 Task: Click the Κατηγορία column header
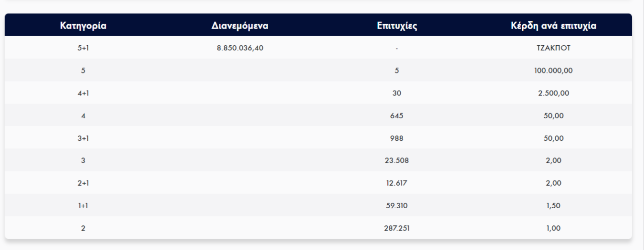83,26
